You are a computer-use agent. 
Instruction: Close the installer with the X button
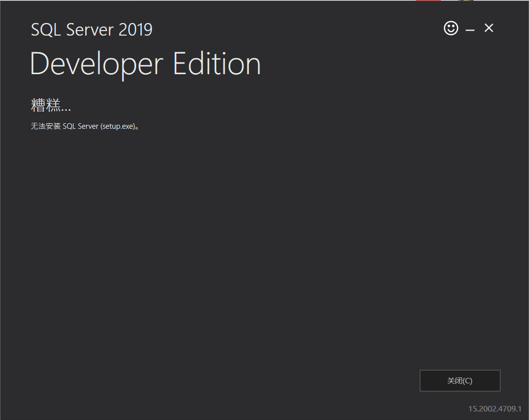489,28
